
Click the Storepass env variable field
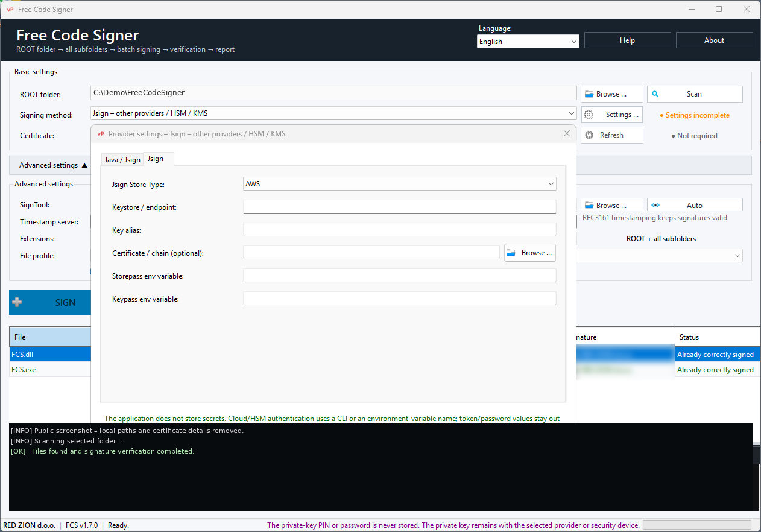[x=400, y=276]
